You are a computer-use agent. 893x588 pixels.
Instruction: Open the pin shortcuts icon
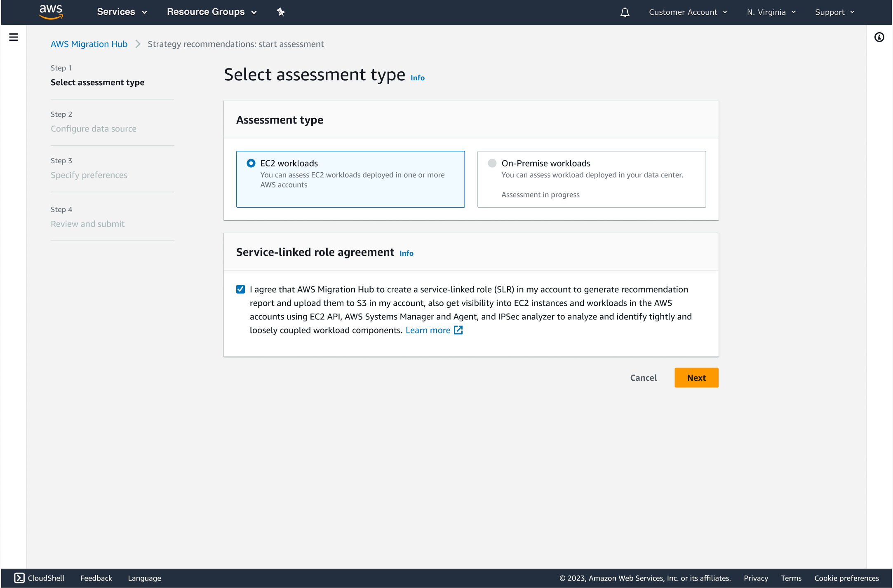click(281, 12)
